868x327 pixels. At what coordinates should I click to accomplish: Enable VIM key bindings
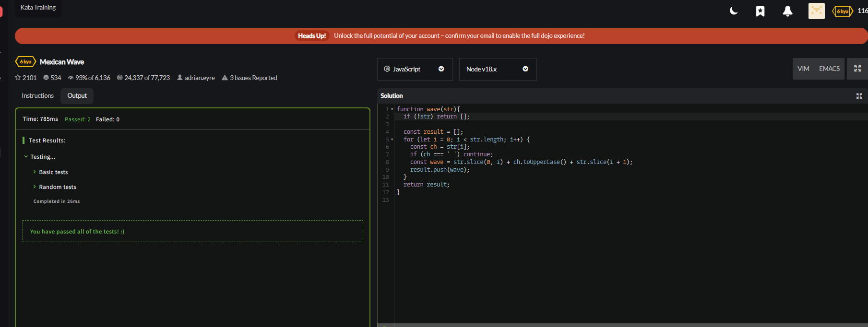coord(803,69)
